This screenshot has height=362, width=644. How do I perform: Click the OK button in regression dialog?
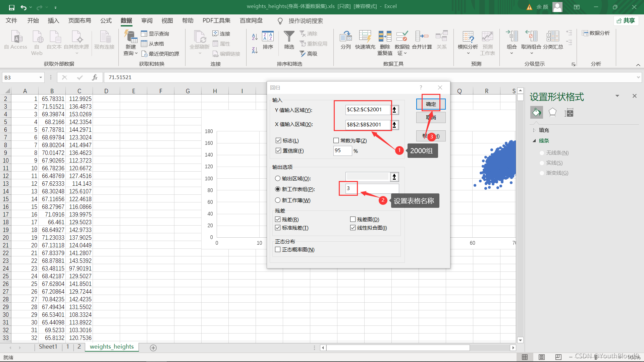(x=431, y=104)
